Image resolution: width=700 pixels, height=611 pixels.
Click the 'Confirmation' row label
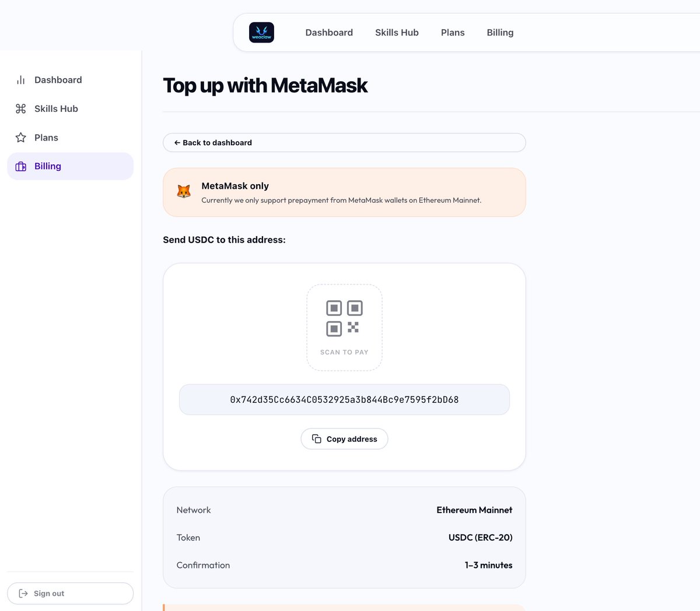(203, 566)
